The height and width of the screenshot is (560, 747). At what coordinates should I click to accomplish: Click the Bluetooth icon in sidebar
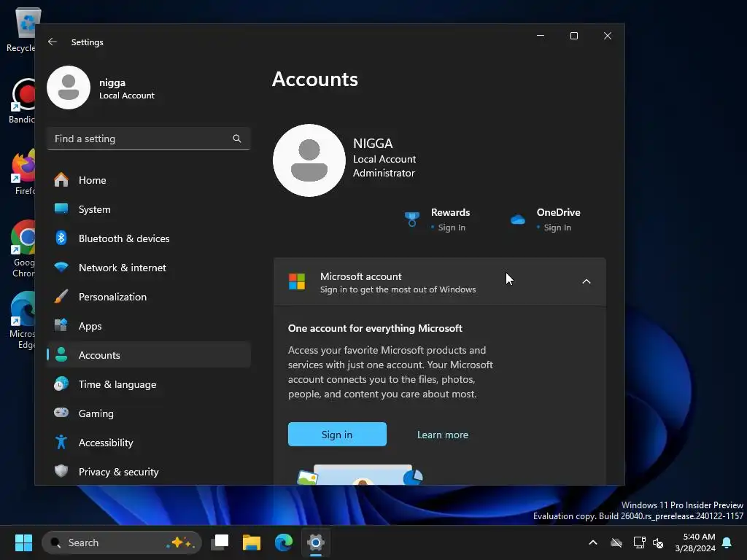click(61, 238)
